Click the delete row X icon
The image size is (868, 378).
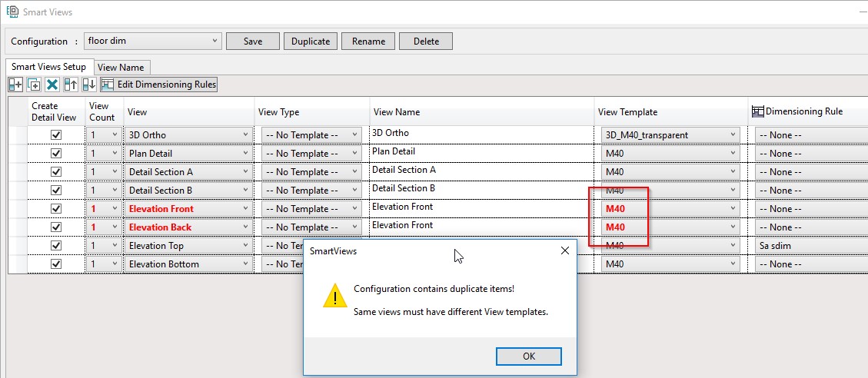coord(52,85)
